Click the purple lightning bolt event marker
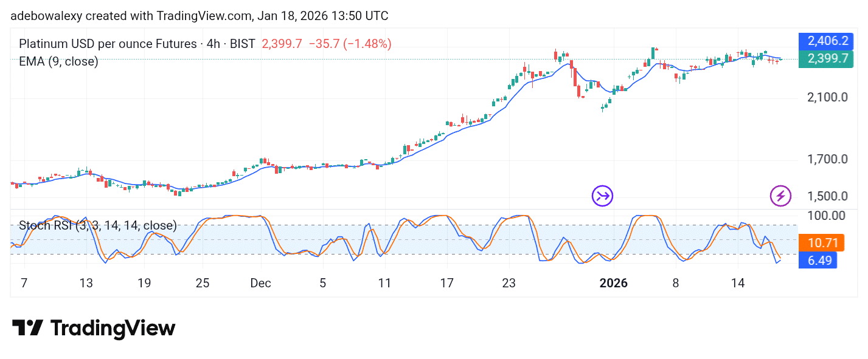 (x=780, y=196)
